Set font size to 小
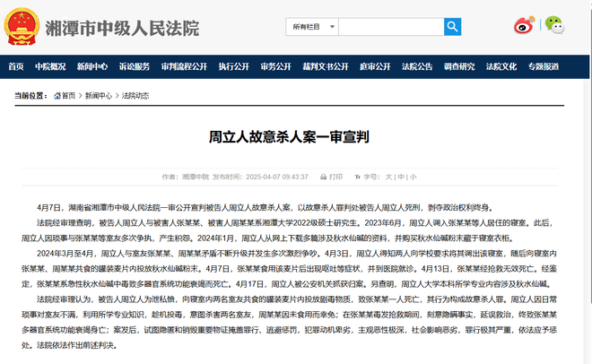This screenshot has height=364, width=592. coord(413,177)
